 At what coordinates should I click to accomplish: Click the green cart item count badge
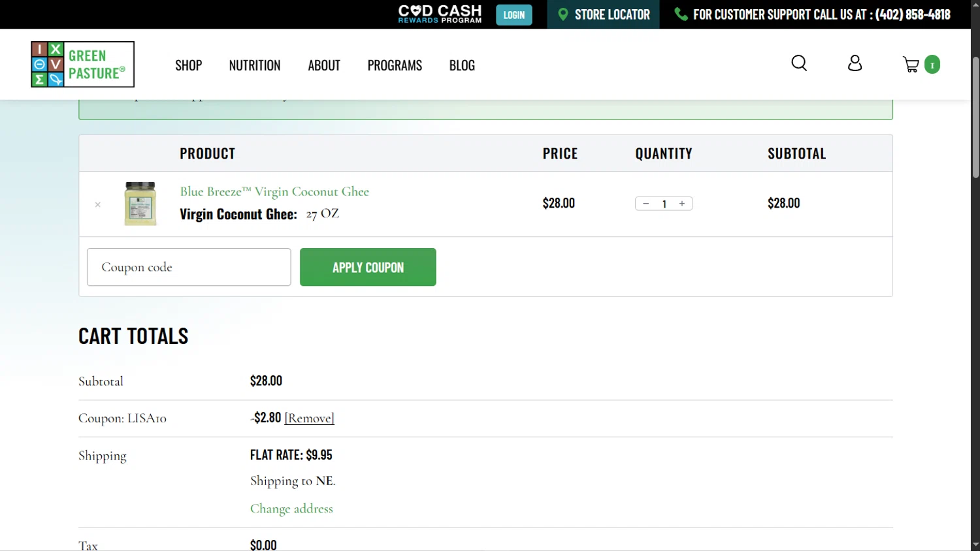pyautogui.click(x=932, y=65)
